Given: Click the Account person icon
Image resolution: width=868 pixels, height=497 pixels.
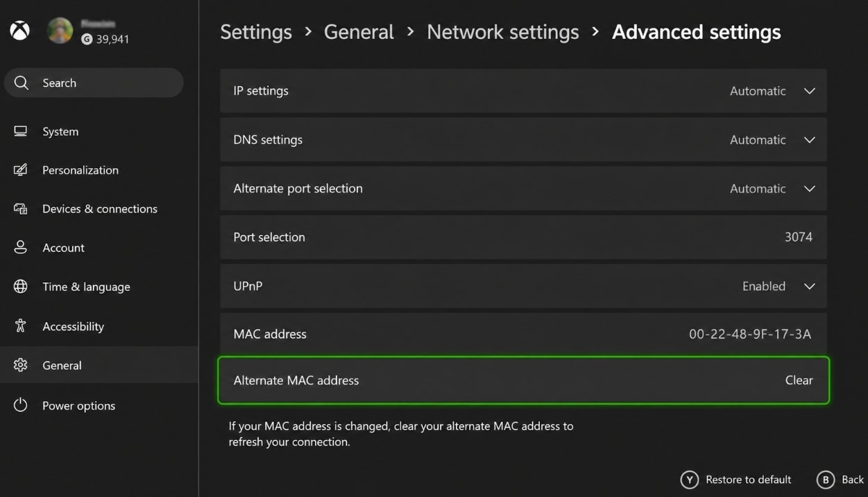Looking at the screenshot, I should 21,248.
